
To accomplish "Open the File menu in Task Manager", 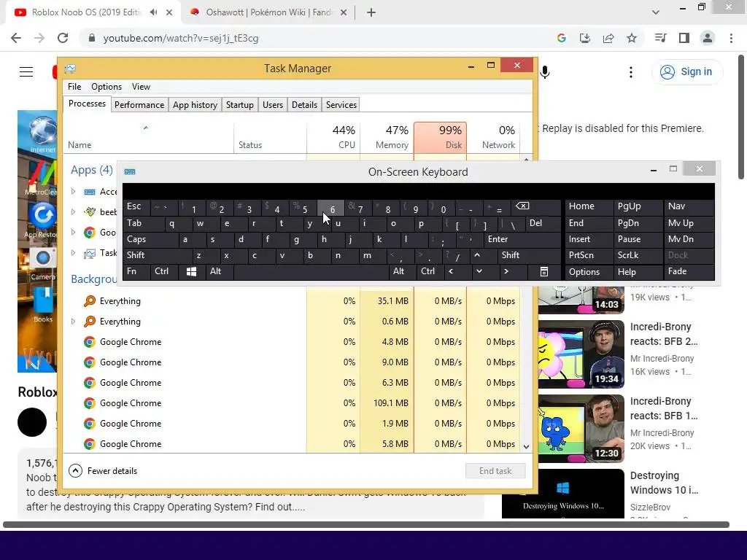I will 74,87.
